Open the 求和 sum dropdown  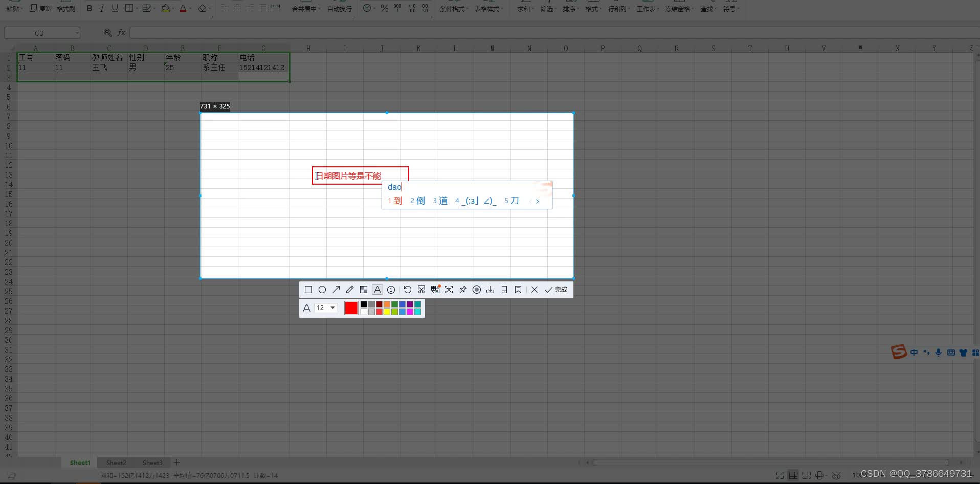coord(525,9)
